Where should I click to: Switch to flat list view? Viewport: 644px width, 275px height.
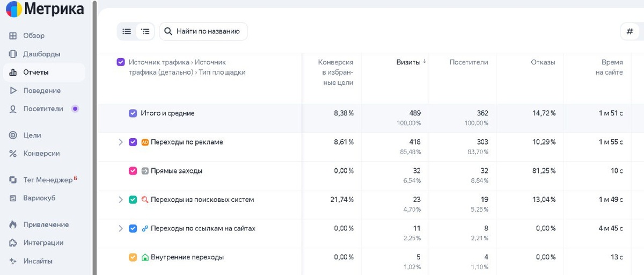(127, 31)
